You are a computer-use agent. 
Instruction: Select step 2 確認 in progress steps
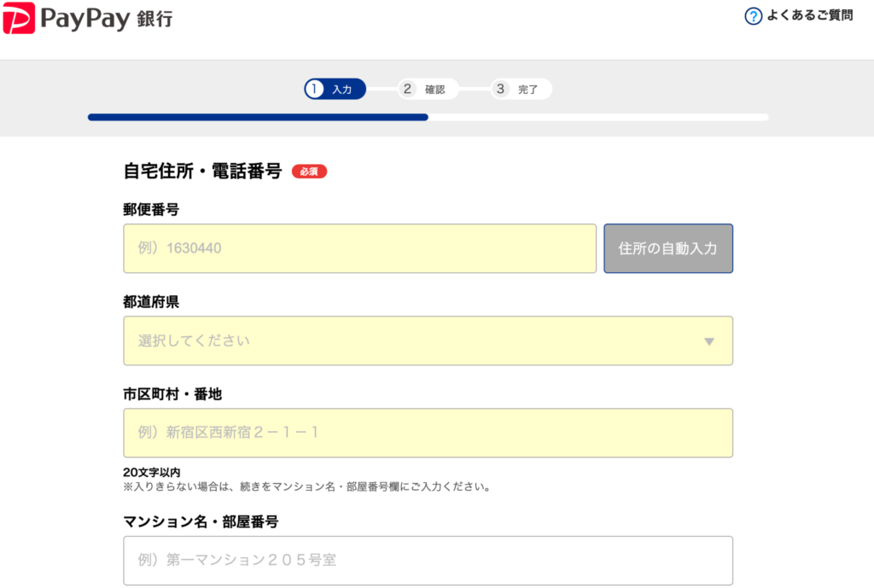click(428, 89)
